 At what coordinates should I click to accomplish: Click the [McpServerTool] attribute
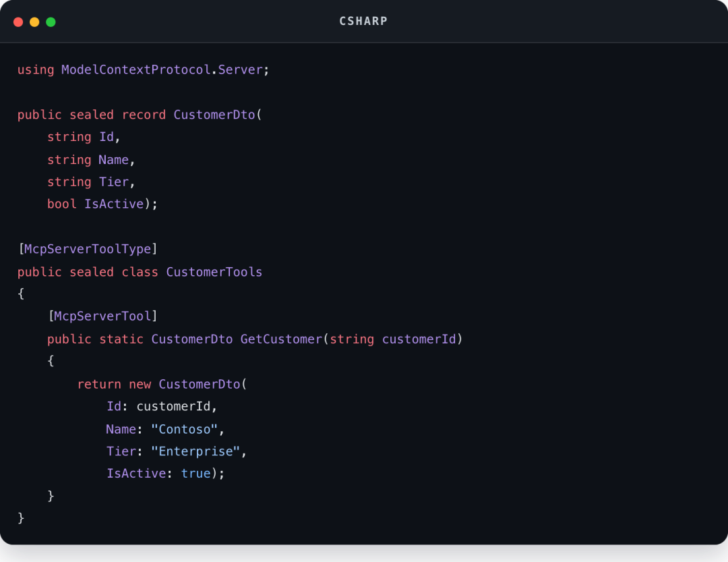pos(102,316)
